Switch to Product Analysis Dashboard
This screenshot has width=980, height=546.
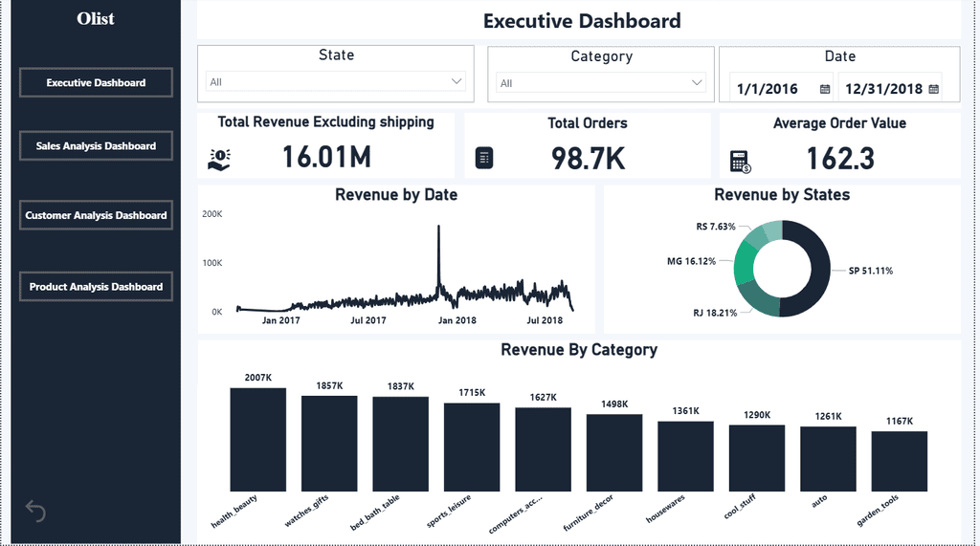coord(96,287)
